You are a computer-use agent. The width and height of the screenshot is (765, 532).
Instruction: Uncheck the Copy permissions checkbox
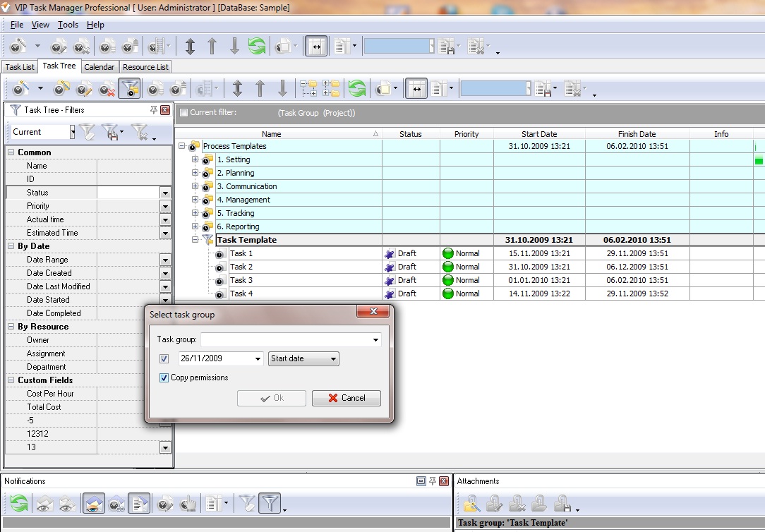coord(164,378)
